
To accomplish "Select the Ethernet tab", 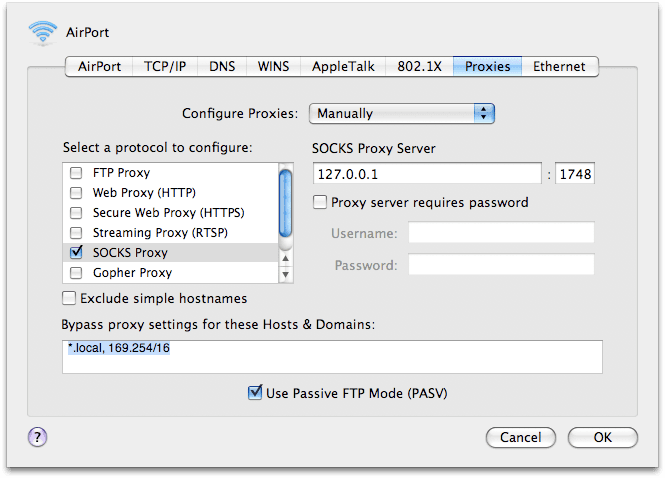I will [559, 67].
